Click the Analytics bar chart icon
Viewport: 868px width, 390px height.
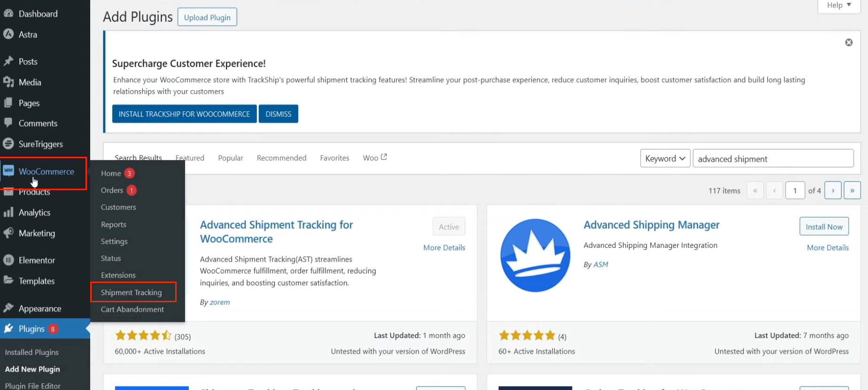[x=8, y=212]
